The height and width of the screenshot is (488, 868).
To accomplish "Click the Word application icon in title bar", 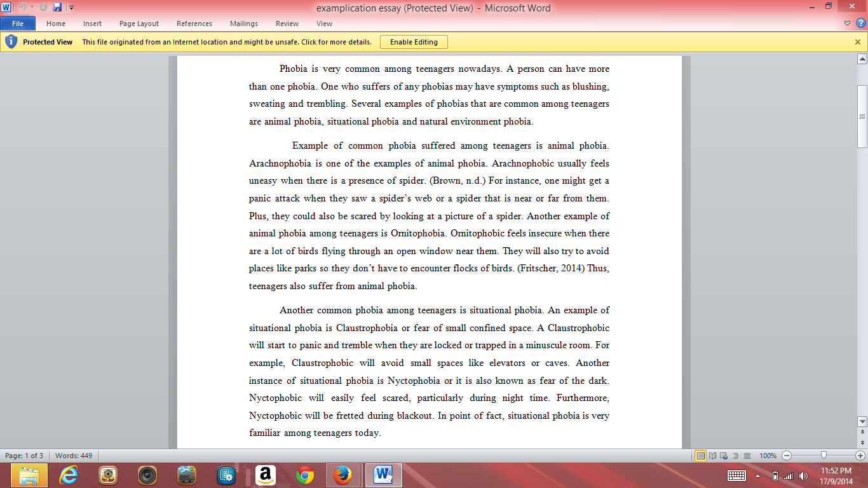I will pyautogui.click(x=6, y=8).
